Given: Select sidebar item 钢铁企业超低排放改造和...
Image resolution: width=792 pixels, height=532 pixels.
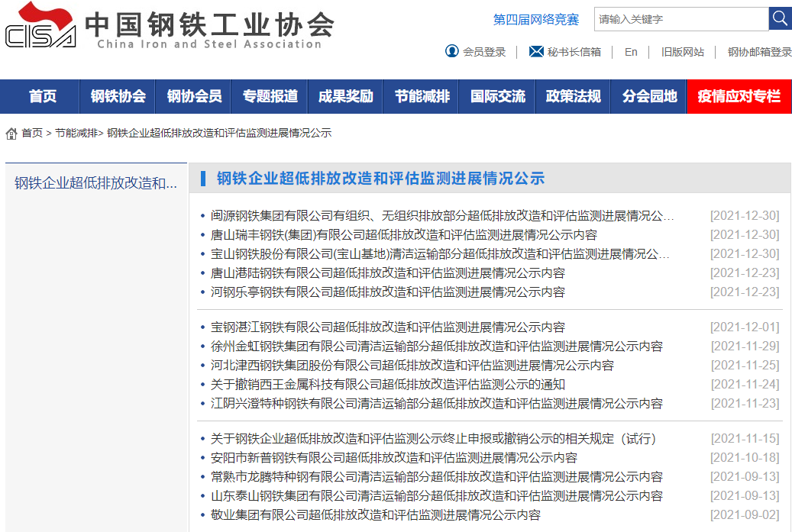Looking at the screenshot, I should coord(96,182).
